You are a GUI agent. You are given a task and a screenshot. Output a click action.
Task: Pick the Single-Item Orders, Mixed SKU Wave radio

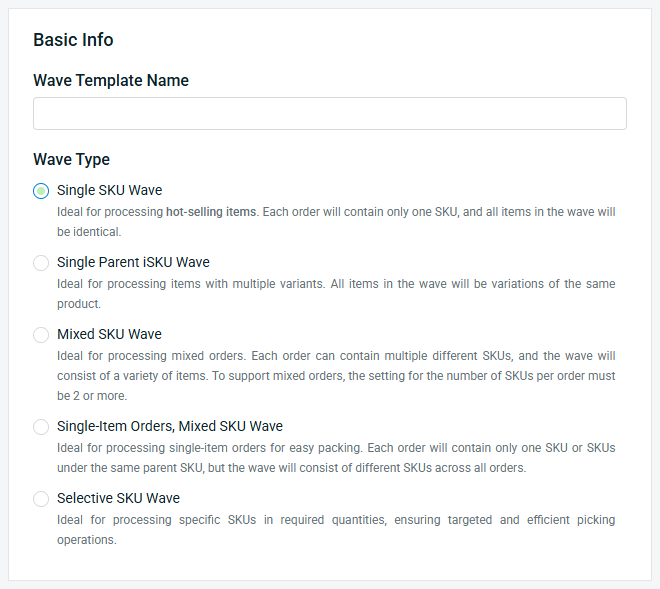click(41, 426)
